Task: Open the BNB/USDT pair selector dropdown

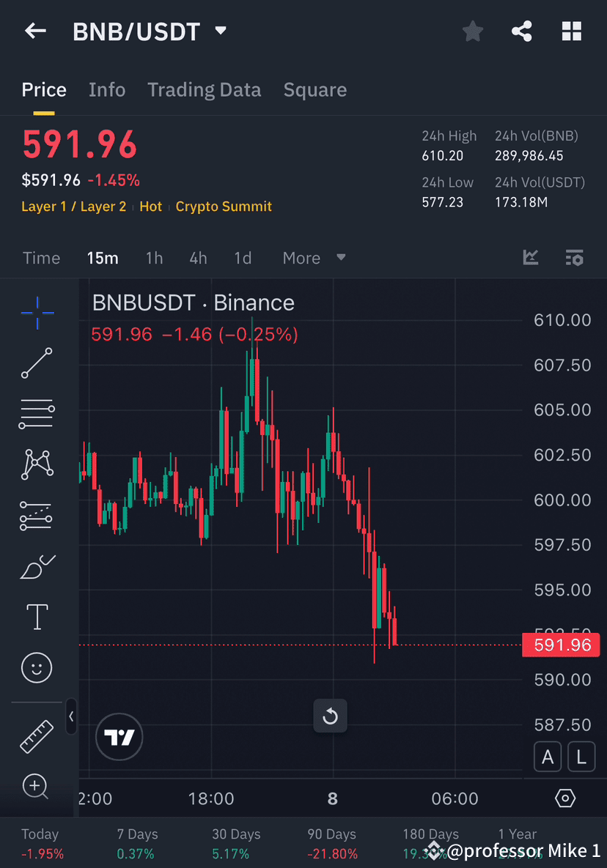Action: (x=219, y=31)
